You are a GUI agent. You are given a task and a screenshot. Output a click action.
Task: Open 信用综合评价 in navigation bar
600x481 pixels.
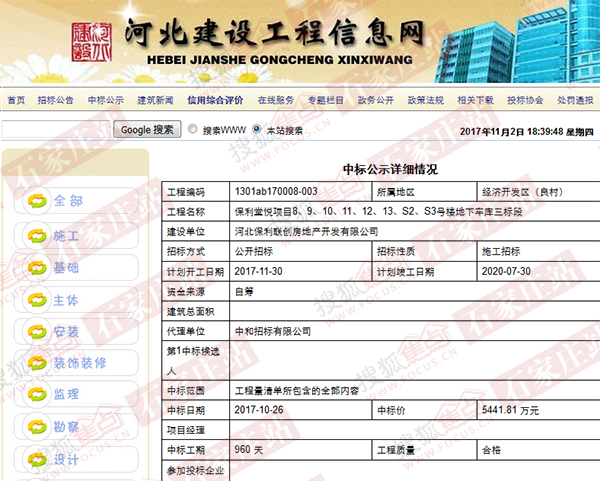[215, 100]
